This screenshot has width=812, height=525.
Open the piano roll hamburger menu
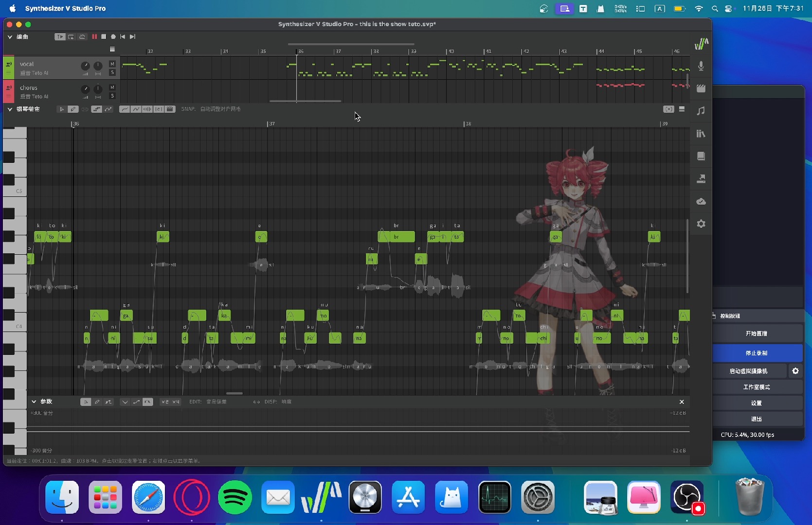click(x=682, y=109)
